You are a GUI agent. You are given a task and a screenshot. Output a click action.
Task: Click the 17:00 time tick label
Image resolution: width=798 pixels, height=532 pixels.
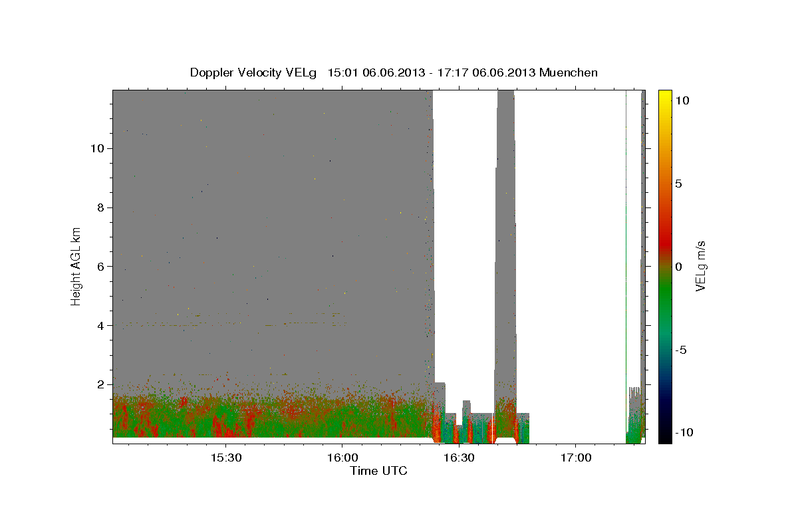[x=575, y=458]
